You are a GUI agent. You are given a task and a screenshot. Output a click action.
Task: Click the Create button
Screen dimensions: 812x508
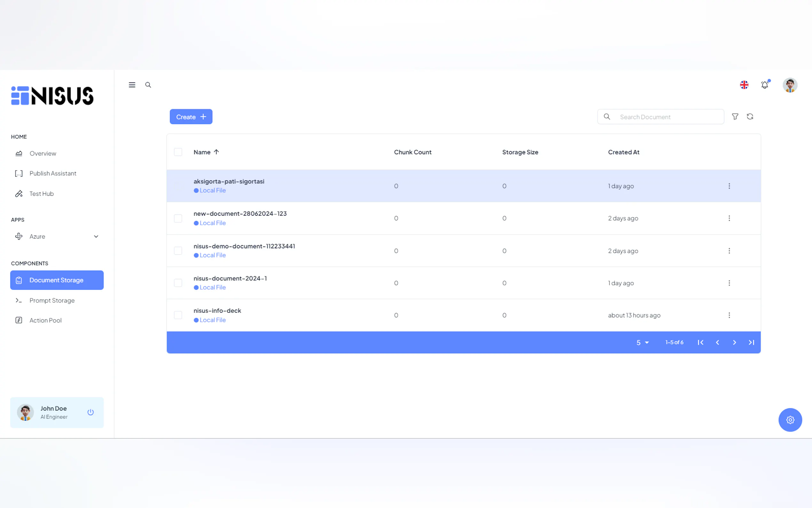[x=191, y=117]
